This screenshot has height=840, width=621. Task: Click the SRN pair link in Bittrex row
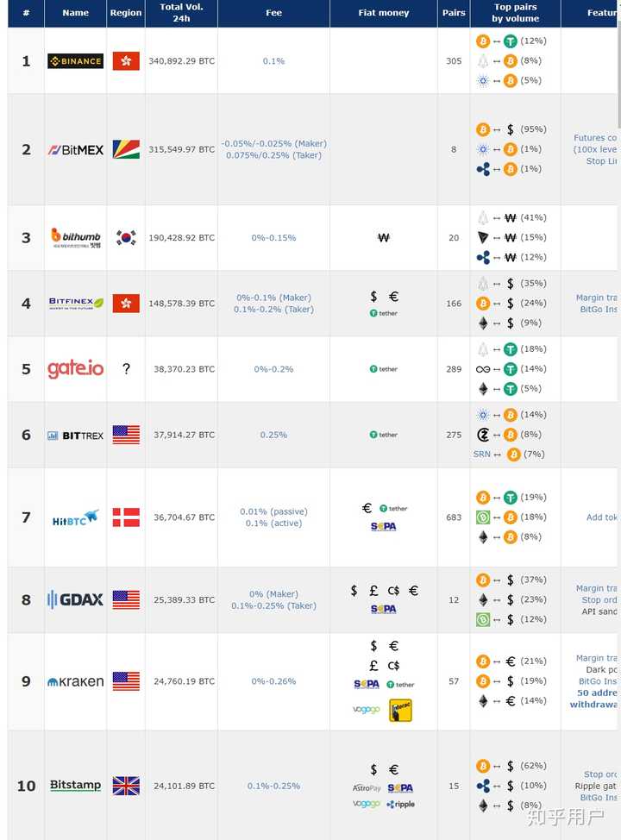481,454
